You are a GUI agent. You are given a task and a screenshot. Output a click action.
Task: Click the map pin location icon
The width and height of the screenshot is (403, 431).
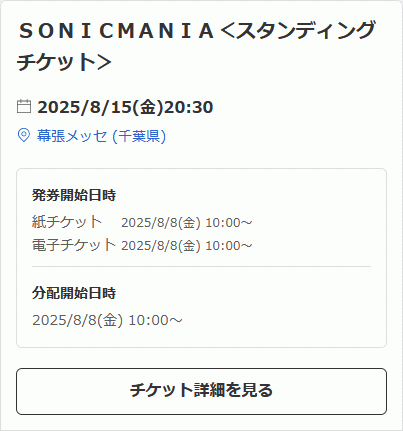[x=24, y=135]
